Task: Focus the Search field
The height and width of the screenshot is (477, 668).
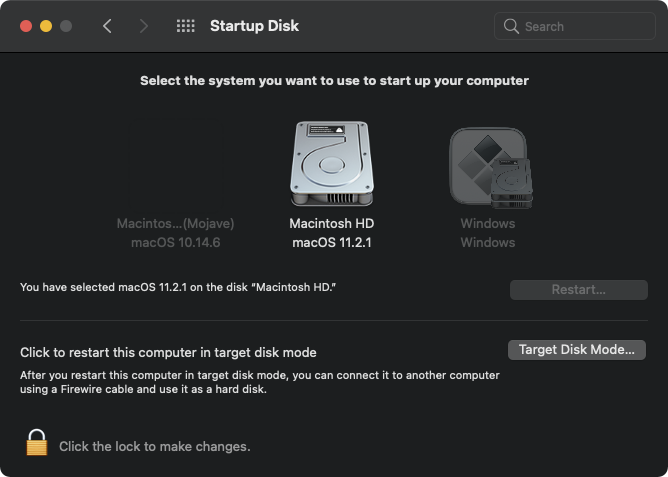Action: pos(575,26)
